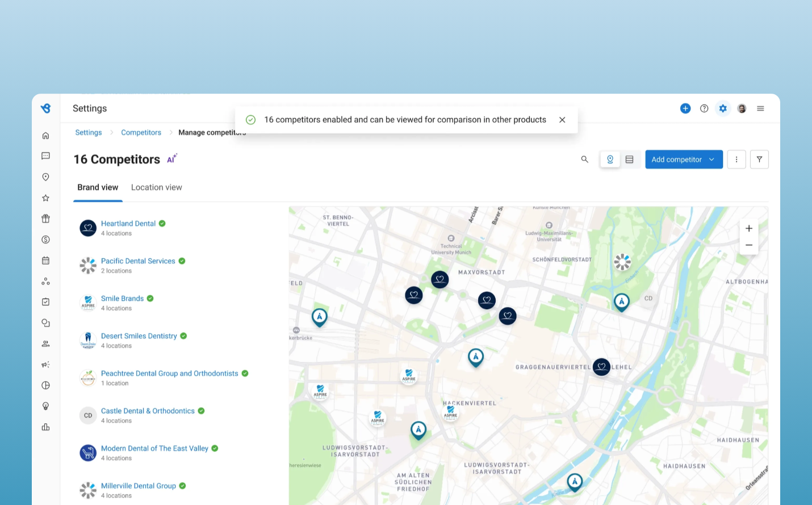Open the messages inbox sidebar icon

tap(45, 156)
